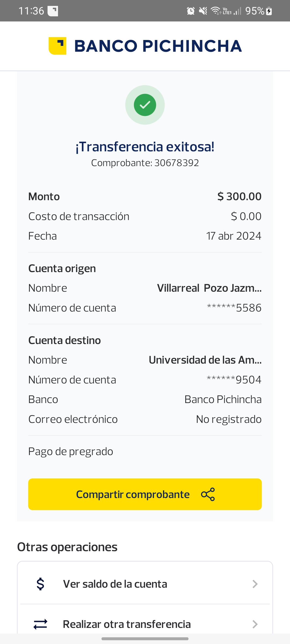The height and width of the screenshot is (644, 290).
Task: Tap the muted sound icon in status bar
Action: coord(203,11)
